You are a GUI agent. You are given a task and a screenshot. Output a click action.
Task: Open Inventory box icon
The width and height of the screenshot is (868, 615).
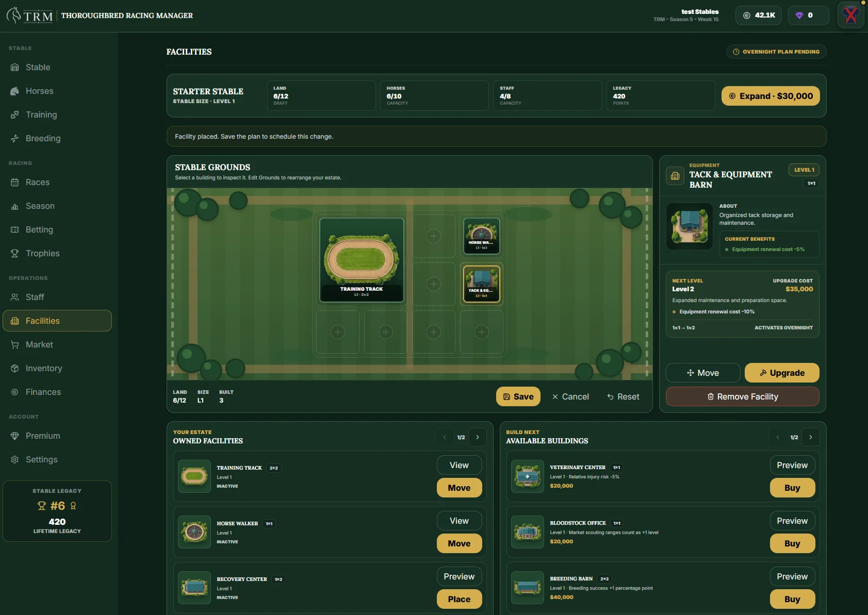15,369
